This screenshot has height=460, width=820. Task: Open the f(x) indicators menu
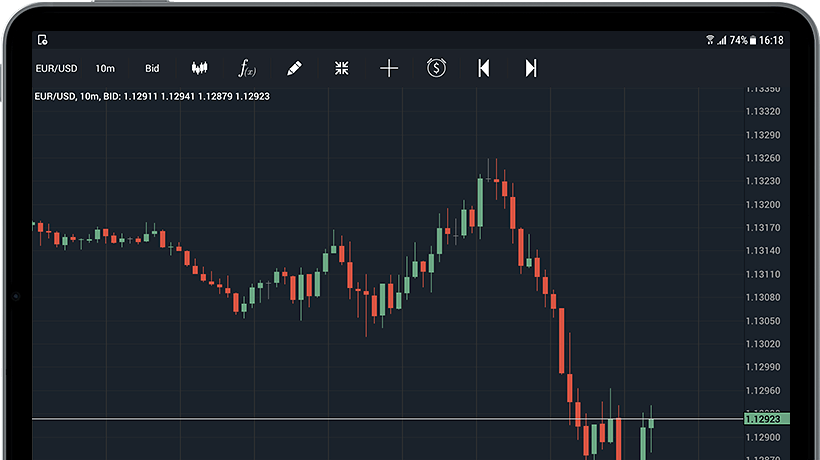(247, 68)
